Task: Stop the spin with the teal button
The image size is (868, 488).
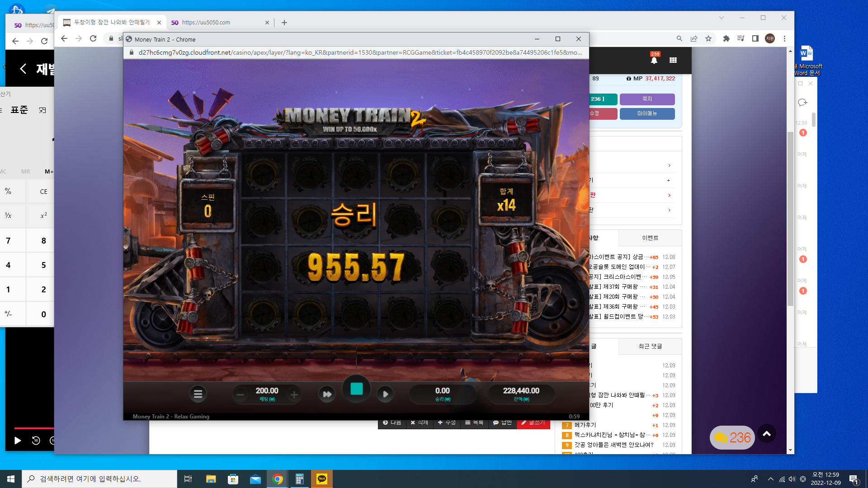Action: click(x=357, y=389)
